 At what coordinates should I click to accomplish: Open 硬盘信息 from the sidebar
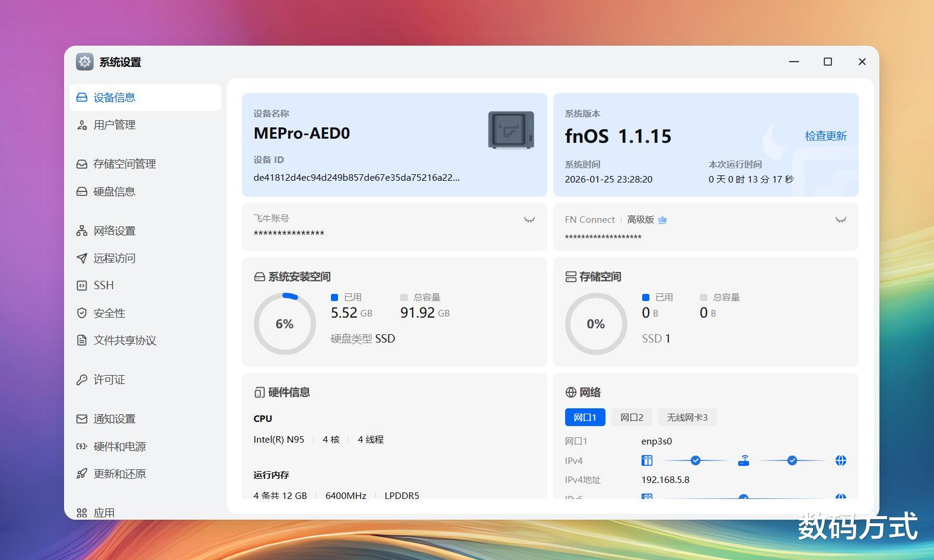click(145, 191)
